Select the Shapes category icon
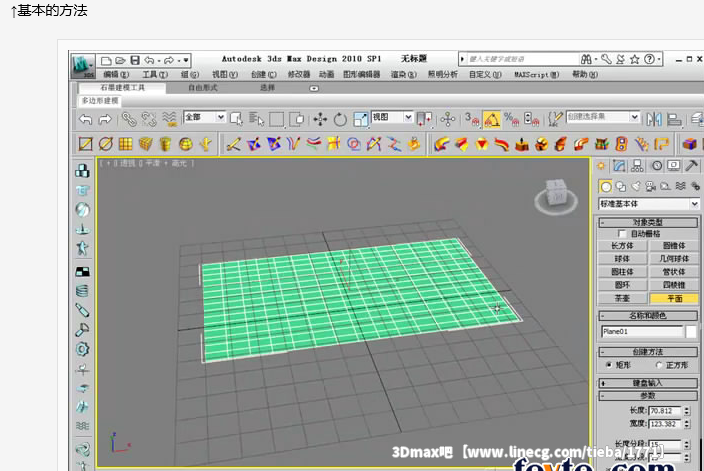The height and width of the screenshot is (471, 704). coord(621,186)
